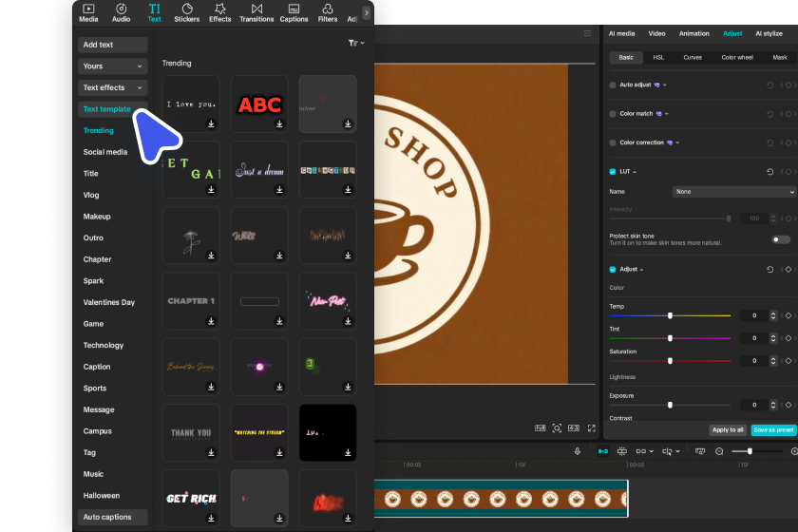798x532 pixels.
Task: Add keyframe for Temp
Action: click(788, 315)
